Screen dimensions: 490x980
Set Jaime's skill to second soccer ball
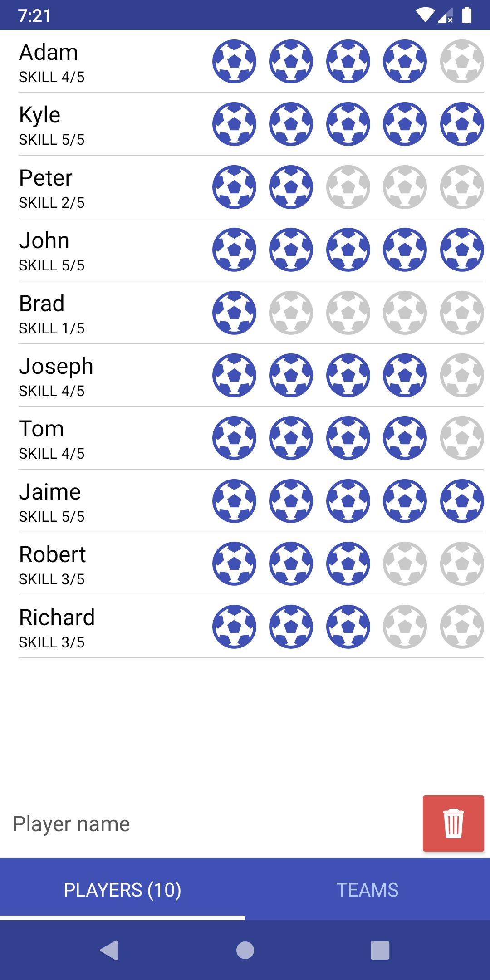pos(291,501)
